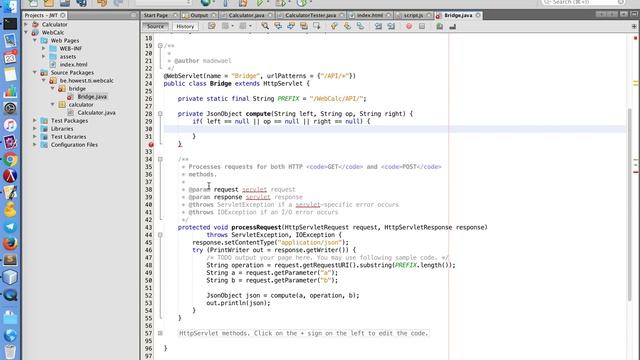Screen dimensions: 640x360
Task: Open Terminal from the Dock
Action: (10, 24)
